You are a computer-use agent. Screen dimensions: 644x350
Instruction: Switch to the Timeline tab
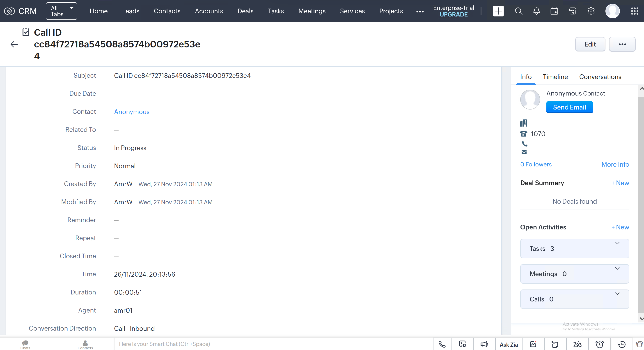pyautogui.click(x=555, y=77)
